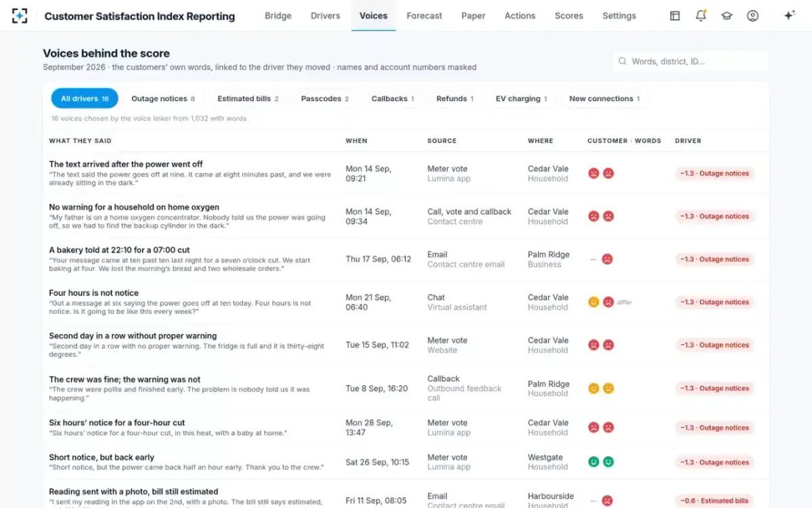Open the user account icon
Image resolution: width=812 pixels, height=508 pixels.
752,16
